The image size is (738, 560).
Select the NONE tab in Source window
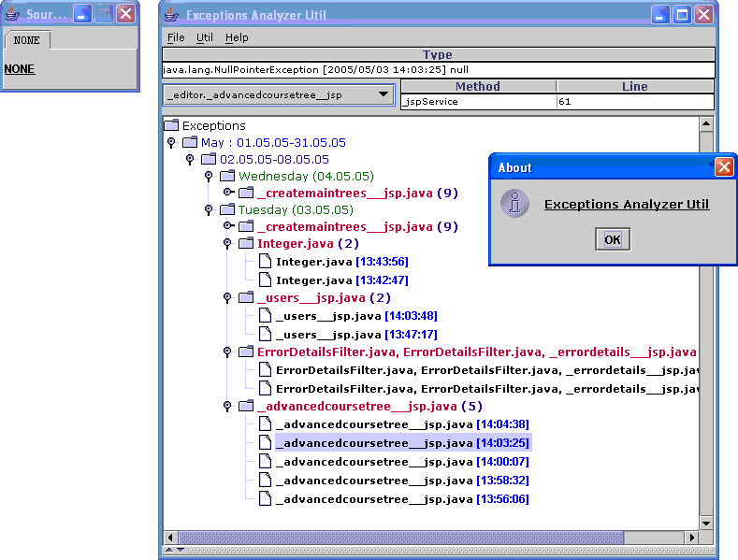point(27,40)
